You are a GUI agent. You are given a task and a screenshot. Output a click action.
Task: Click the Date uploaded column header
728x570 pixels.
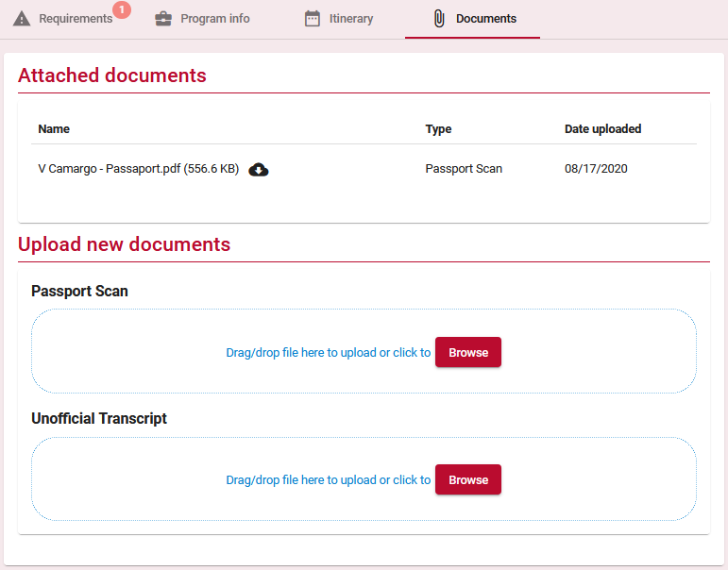click(602, 129)
